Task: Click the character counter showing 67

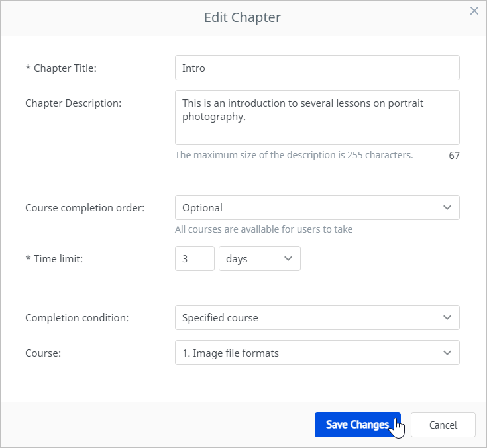Action: tap(454, 156)
